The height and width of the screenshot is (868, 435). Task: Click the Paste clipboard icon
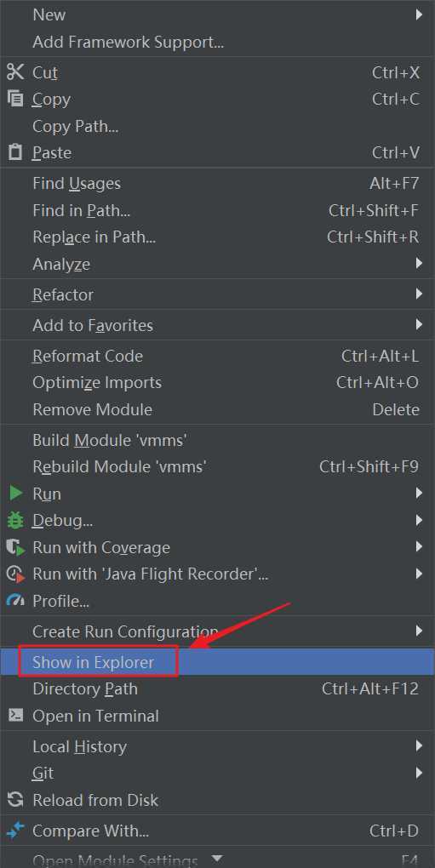[15, 152]
